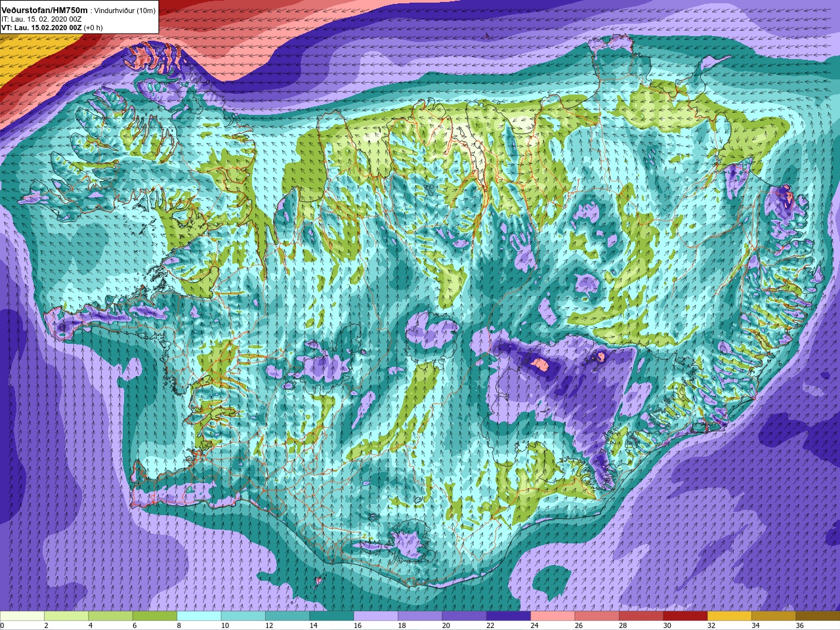Click the legend scale number 0
This screenshot has height=630, width=840.
[2, 625]
